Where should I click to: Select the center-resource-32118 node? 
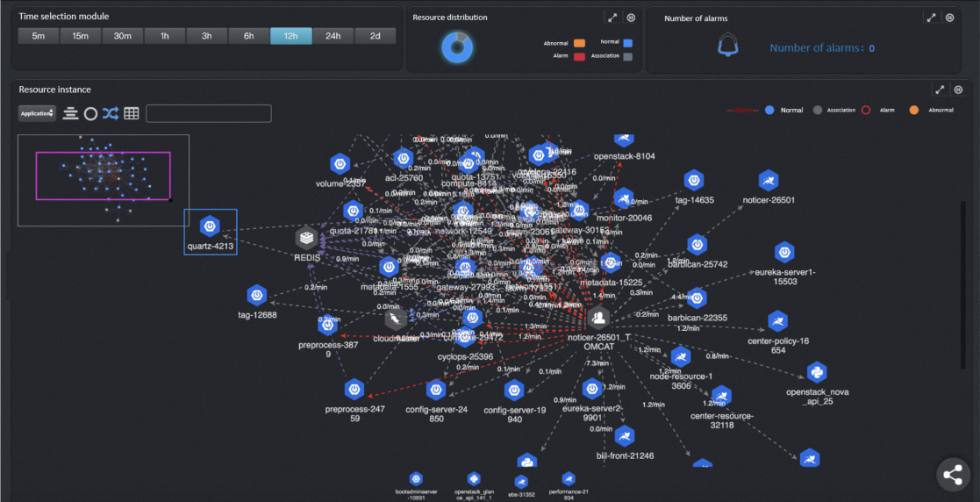tap(722, 397)
